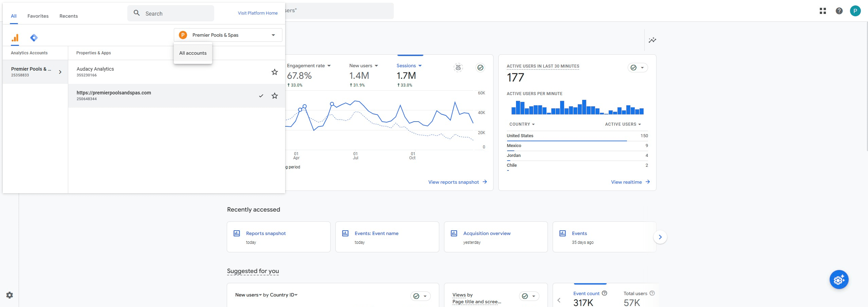Star the premierpoolsandspas.com property

275,96
